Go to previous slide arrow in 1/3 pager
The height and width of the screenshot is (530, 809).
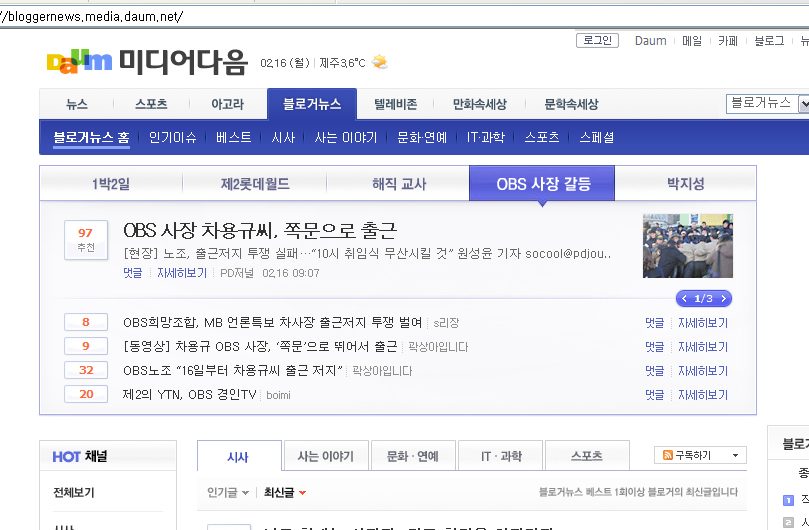click(684, 298)
